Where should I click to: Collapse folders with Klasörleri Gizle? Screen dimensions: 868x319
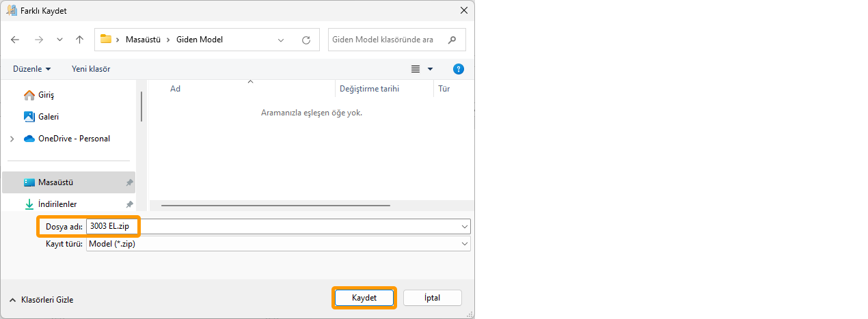coord(41,300)
